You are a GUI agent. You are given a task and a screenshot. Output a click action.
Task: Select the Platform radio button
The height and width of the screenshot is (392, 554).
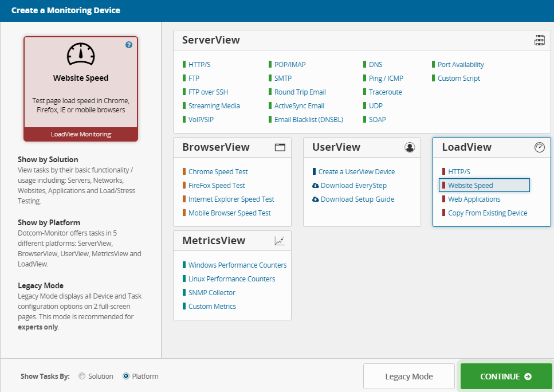(126, 376)
